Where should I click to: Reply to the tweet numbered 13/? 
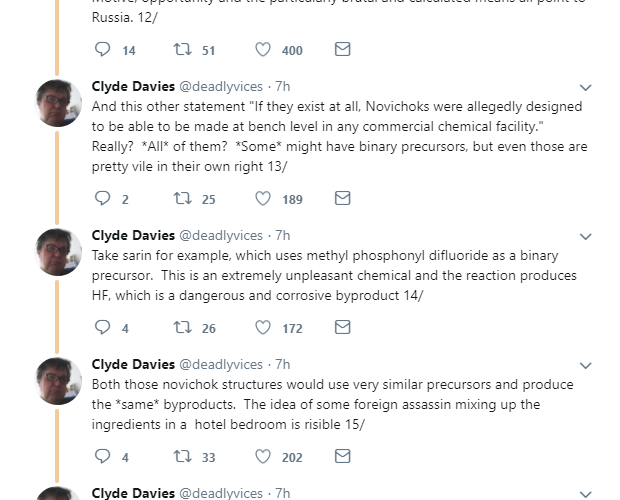[x=102, y=199]
